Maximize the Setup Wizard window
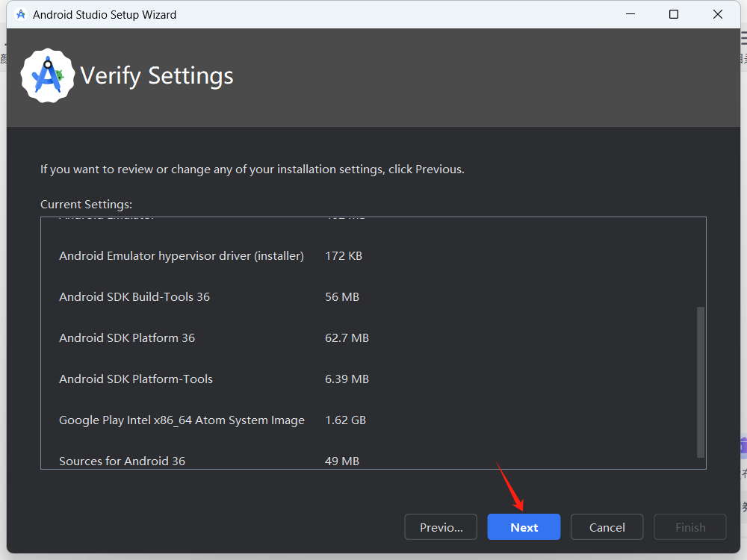 click(x=674, y=14)
